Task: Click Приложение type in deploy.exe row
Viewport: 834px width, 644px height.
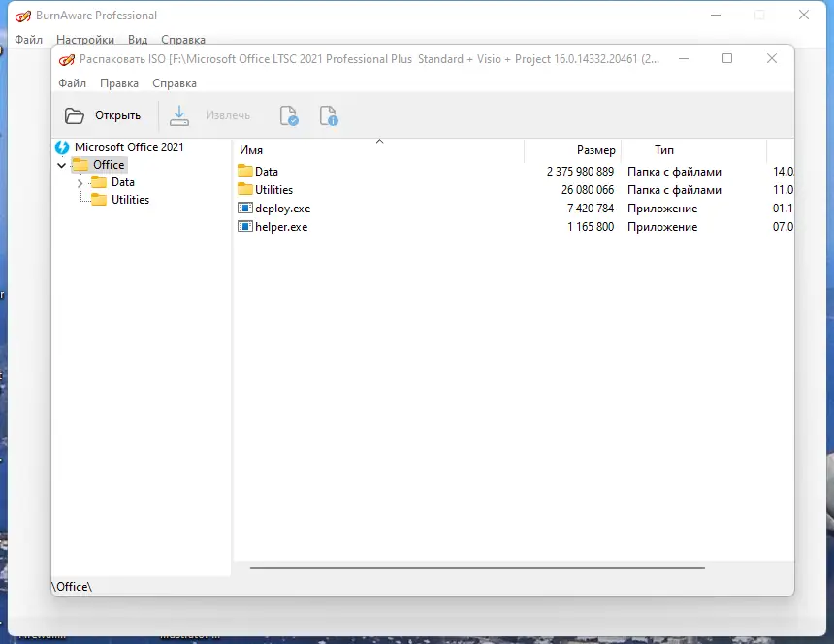Action: [662, 209]
